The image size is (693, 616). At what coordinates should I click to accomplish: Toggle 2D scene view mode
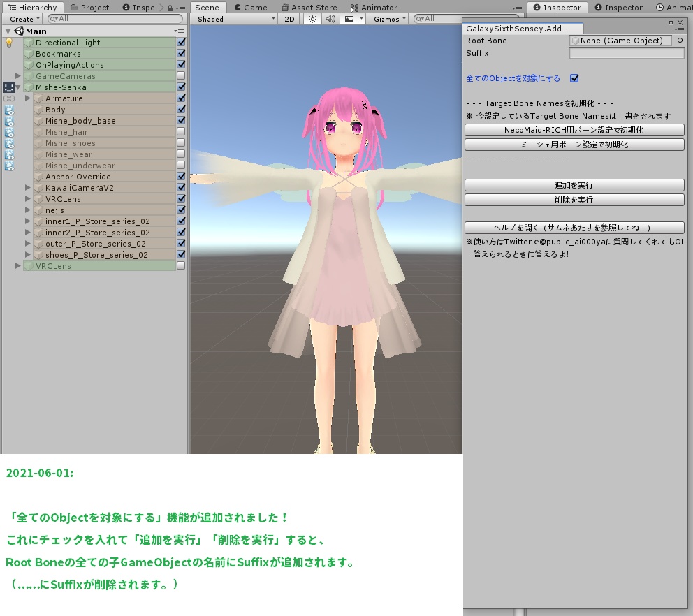click(x=289, y=19)
